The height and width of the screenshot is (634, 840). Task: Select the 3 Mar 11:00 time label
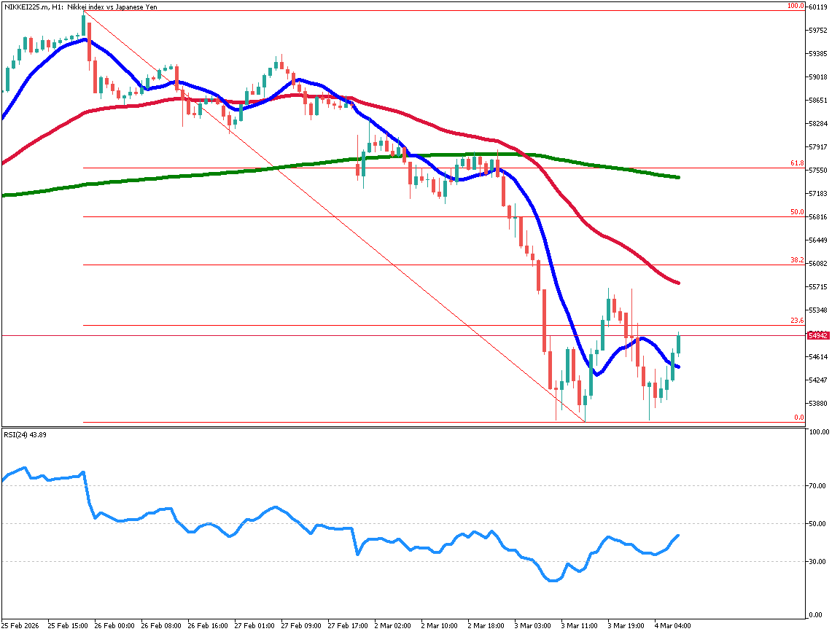(581, 625)
